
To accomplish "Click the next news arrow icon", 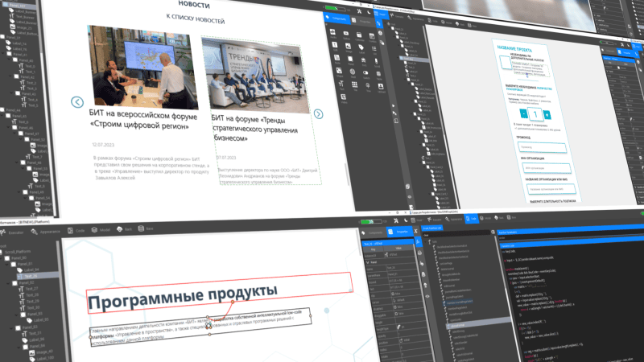I will point(318,113).
